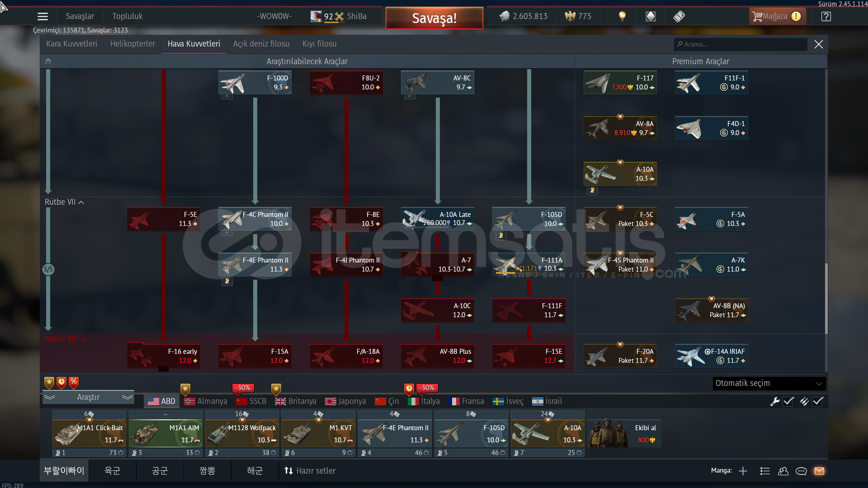Expand the left double chevron on the Araştır bar
This screenshot has height=488, width=868.
tap(50, 397)
